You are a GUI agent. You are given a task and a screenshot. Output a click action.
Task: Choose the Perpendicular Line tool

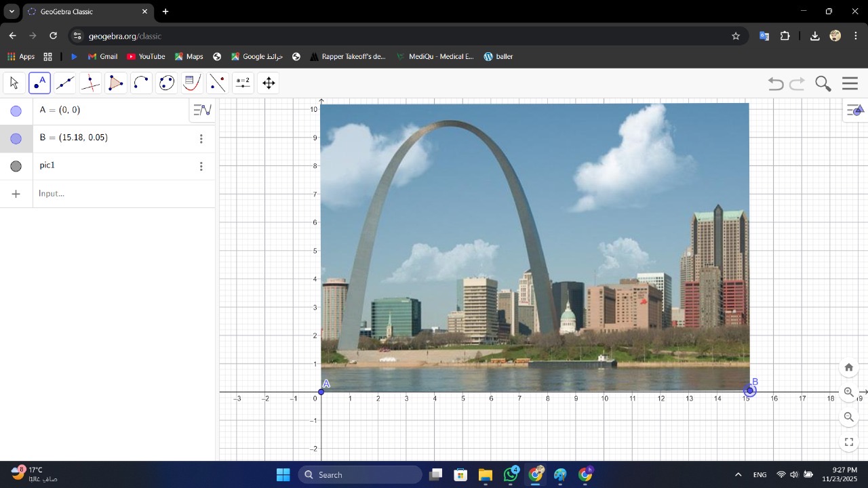pos(90,83)
